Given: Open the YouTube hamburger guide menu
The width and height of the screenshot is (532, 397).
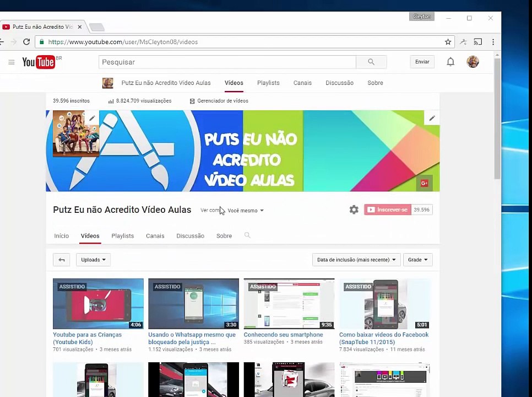Looking at the screenshot, I should [12, 62].
